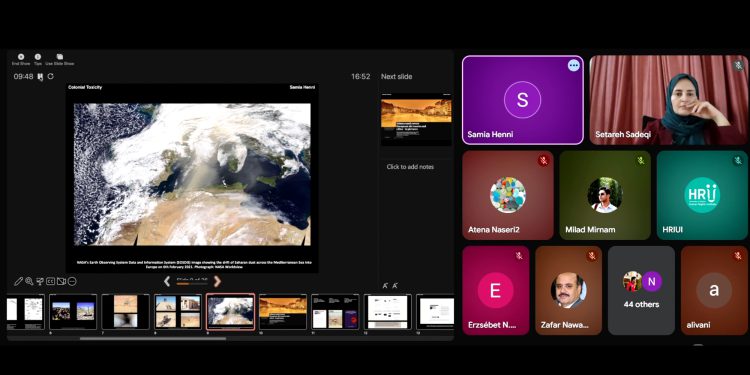
Task: Click the display settings icon beside the magnifier
Action: click(40, 281)
